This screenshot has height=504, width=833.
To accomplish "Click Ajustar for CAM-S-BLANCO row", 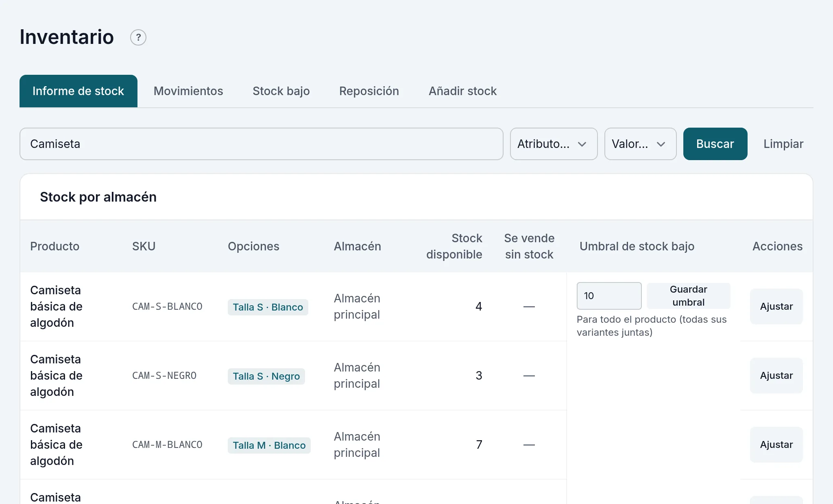I will click(776, 306).
